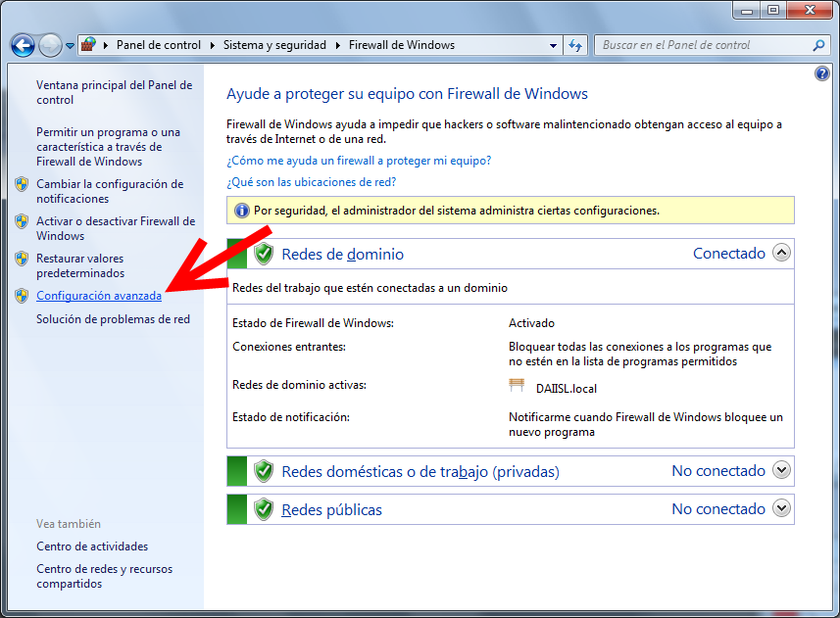The width and height of the screenshot is (840, 618).
Task: Click the search magnifier icon
Action: (818, 45)
